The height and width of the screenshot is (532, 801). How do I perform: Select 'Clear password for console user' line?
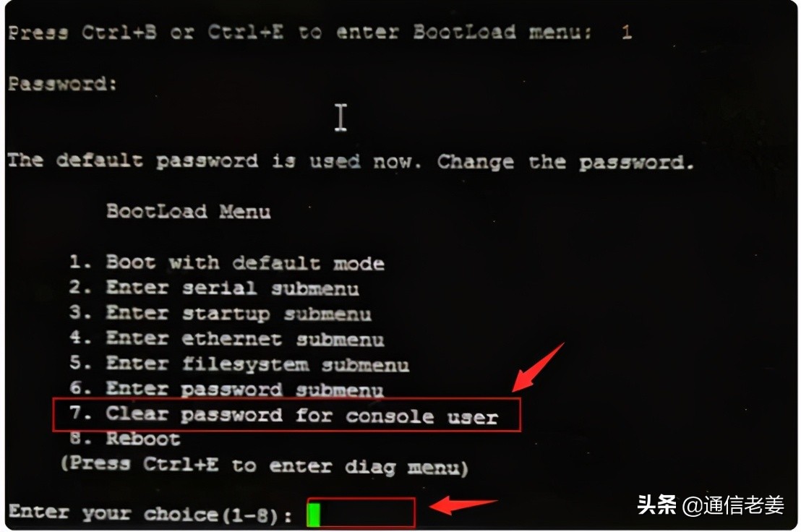click(x=283, y=415)
